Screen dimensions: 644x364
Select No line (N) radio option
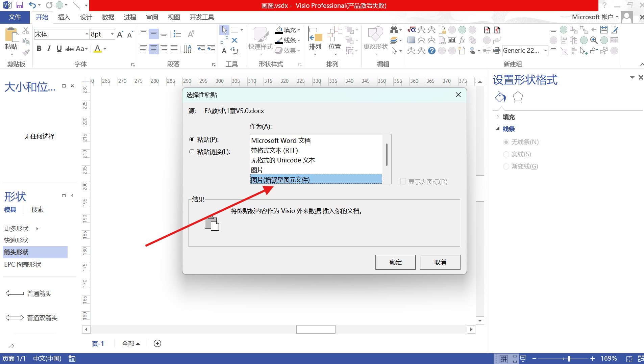click(x=506, y=142)
